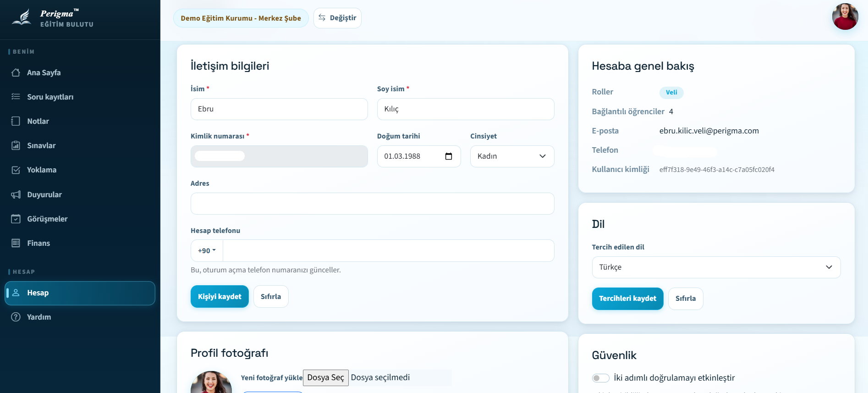The width and height of the screenshot is (868, 393).
Task: Open the Yardım menu item
Action: point(38,317)
